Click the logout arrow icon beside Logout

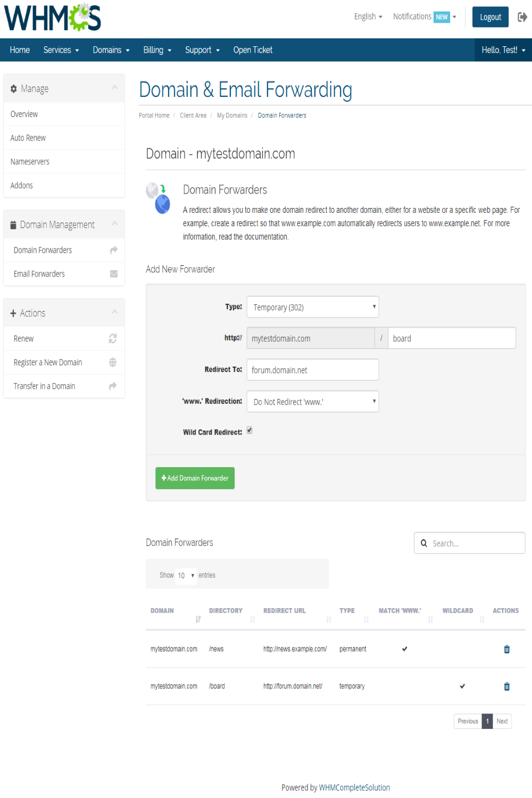pos(522,17)
